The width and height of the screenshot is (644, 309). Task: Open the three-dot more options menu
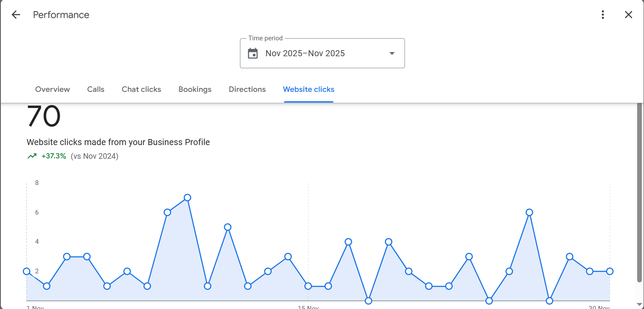point(603,15)
